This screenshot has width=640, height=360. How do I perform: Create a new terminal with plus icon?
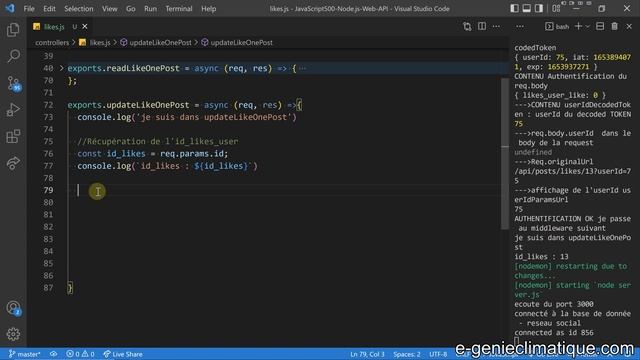578,27
